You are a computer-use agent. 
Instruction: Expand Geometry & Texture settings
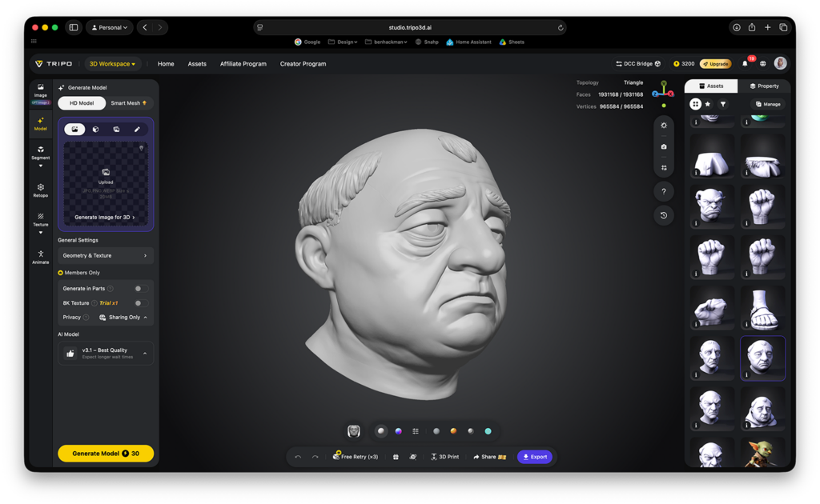coord(106,255)
